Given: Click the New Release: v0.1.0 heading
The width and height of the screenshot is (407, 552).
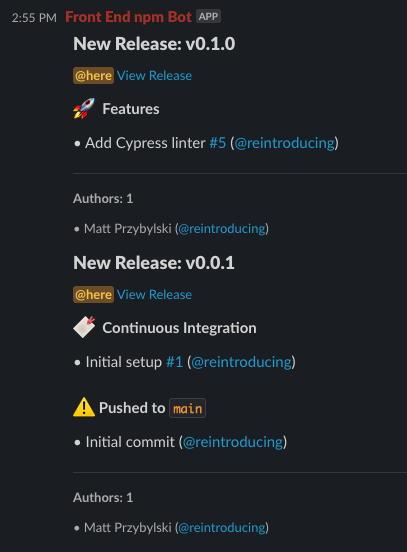Looking at the screenshot, I should pyautogui.click(x=154, y=44).
